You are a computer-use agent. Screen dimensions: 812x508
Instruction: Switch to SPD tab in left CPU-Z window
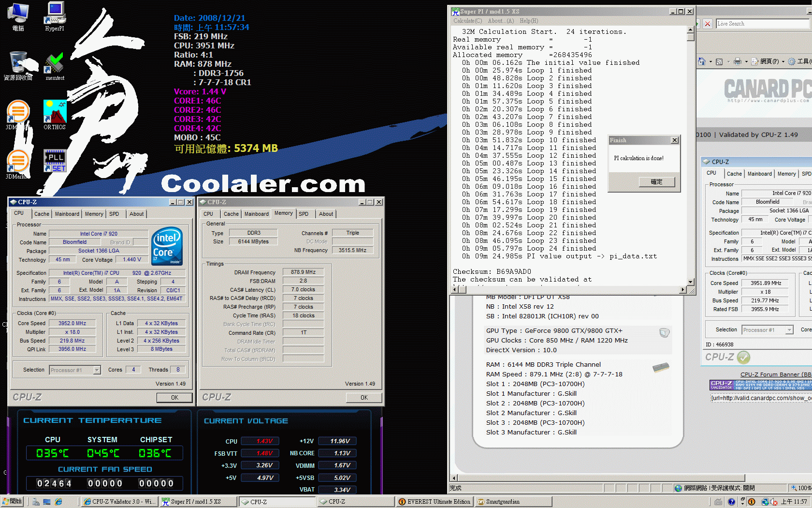114,214
